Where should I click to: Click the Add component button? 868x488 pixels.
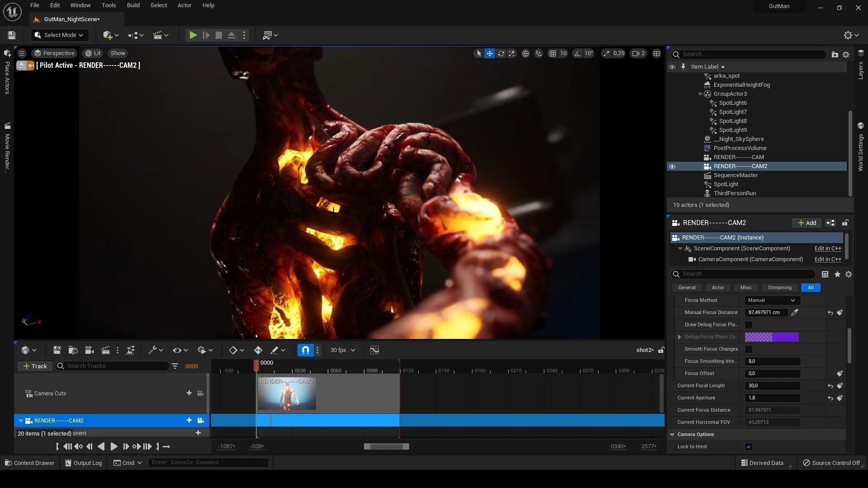(807, 223)
